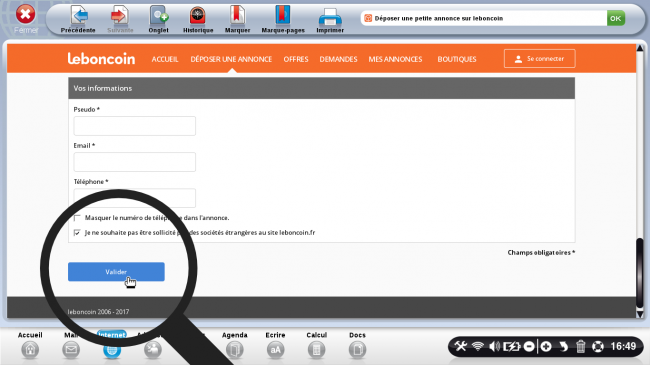
Task: Focus the Email input field
Action: (134, 162)
